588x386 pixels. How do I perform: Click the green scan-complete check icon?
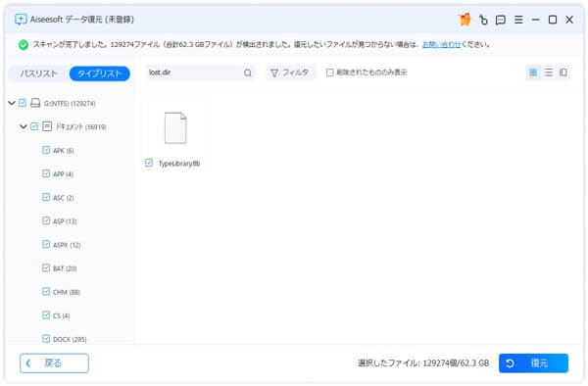[24, 45]
